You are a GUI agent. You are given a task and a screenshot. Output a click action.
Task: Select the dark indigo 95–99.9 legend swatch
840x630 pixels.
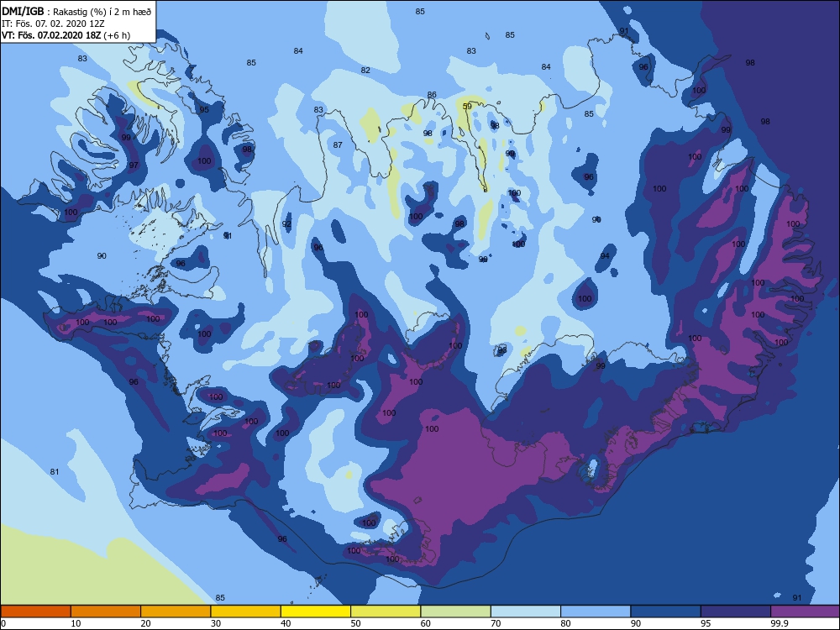pos(736,612)
